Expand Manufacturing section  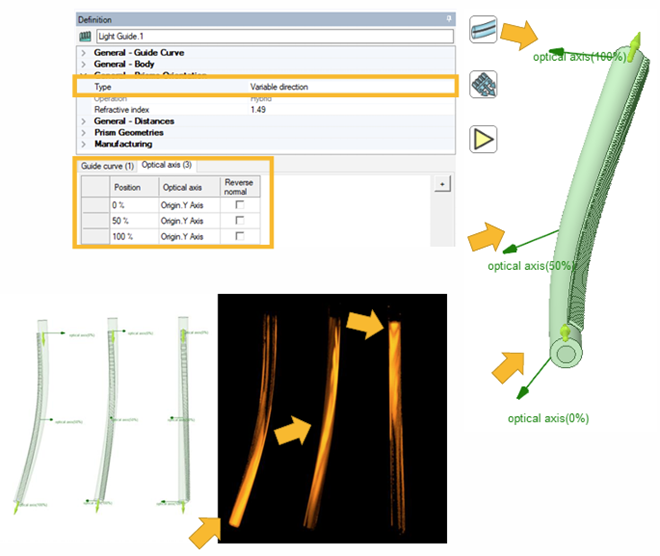tap(84, 144)
